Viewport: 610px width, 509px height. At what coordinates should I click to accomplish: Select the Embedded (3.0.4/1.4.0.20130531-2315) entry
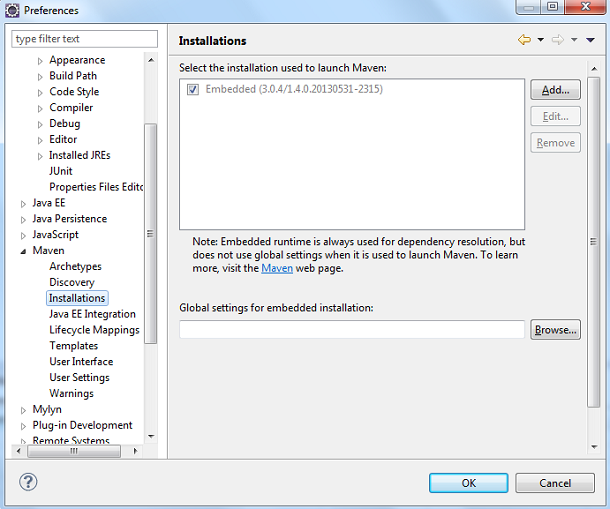coord(294,89)
